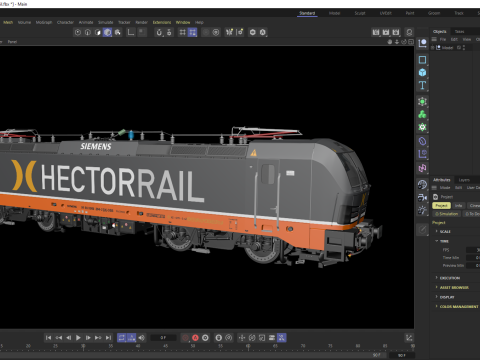Open the Asset Browser head icon
Screen dimensions: 480x360
(409, 32)
